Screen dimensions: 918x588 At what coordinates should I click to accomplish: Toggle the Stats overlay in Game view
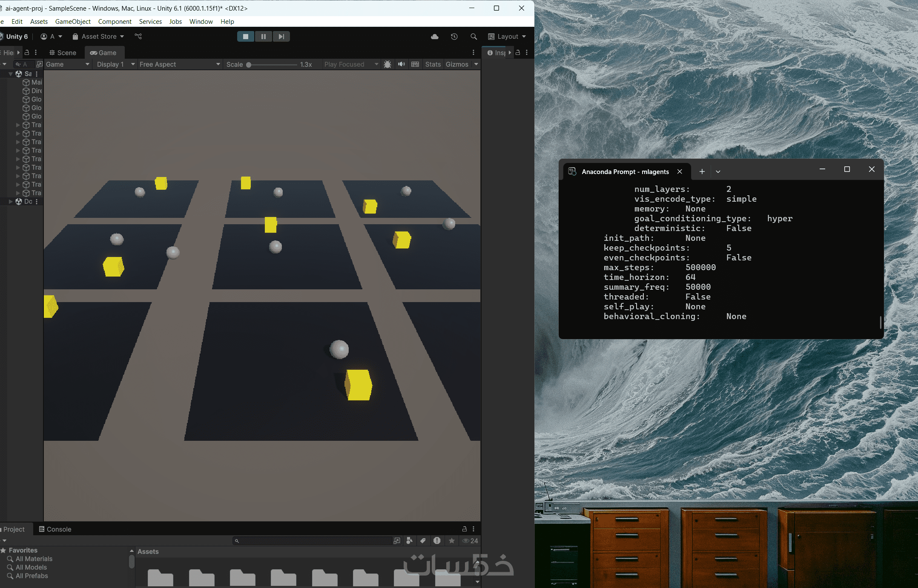pos(433,64)
